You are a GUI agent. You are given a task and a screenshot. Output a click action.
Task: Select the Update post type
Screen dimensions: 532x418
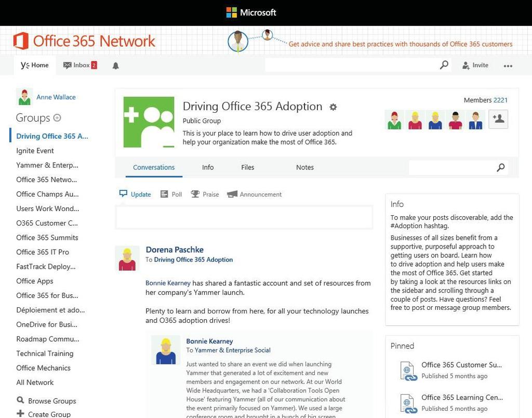pyautogui.click(x=135, y=194)
